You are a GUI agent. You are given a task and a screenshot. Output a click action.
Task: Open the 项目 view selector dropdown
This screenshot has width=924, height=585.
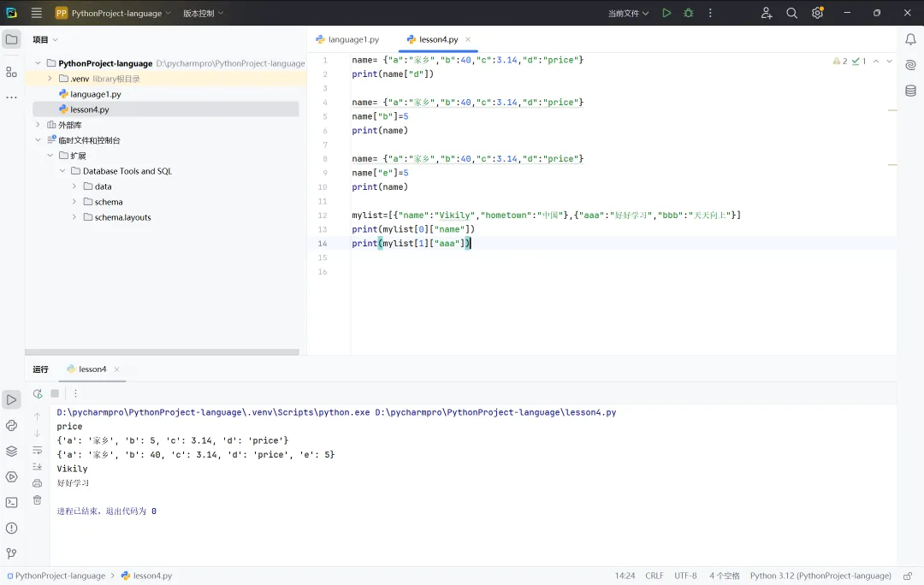(45, 39)
